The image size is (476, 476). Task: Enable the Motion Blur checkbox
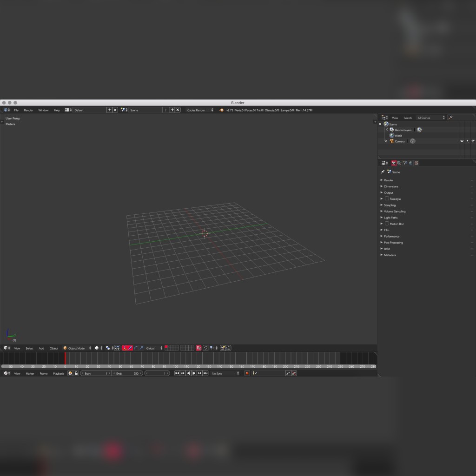tap(387, 224)
